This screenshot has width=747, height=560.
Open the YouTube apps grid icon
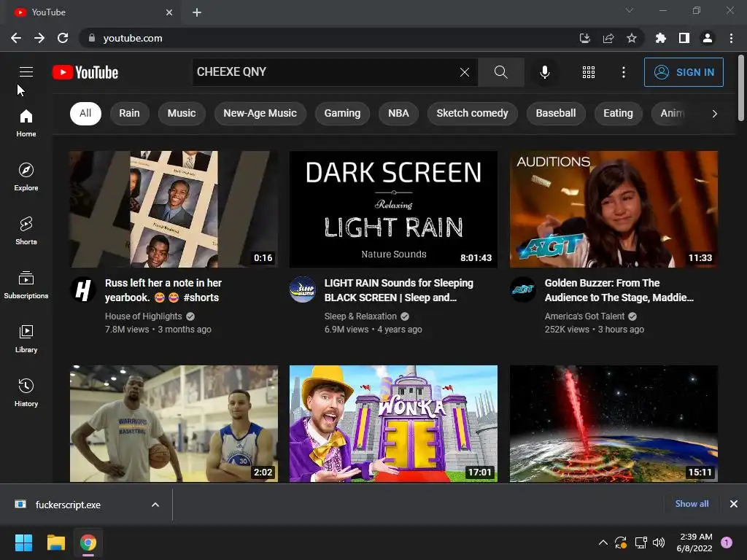tap(589, 72)
